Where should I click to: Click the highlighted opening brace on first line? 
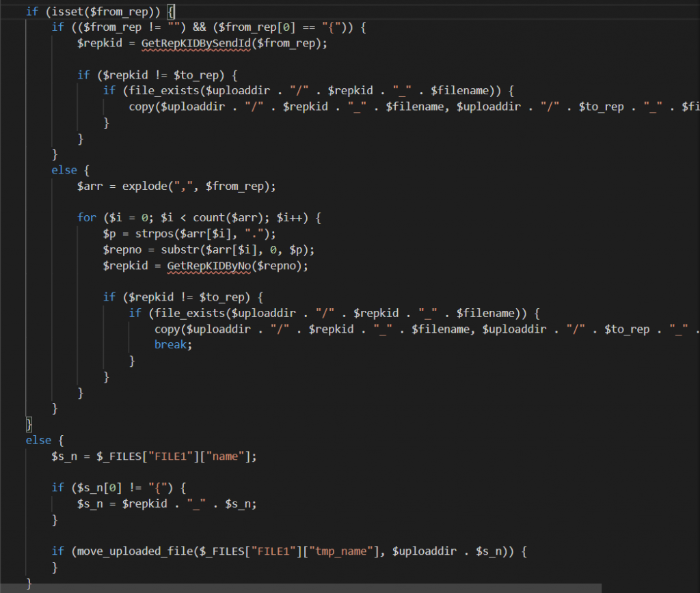172,12
